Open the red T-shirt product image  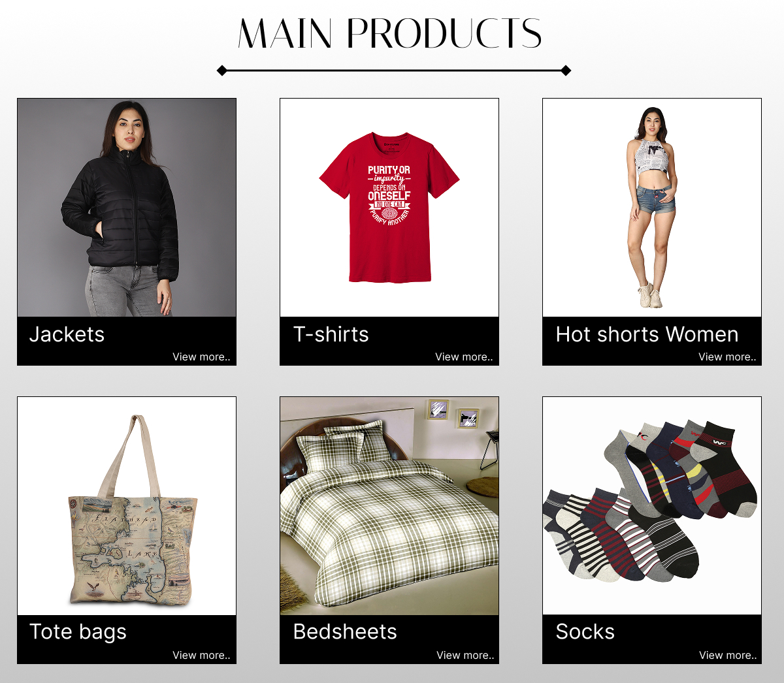[389, 208]
